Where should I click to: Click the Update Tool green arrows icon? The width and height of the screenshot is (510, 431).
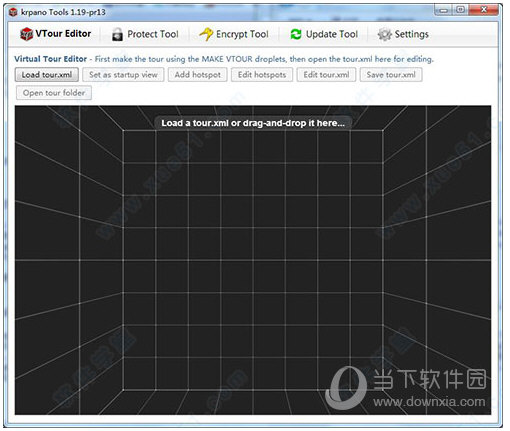(x=296, y=34)
